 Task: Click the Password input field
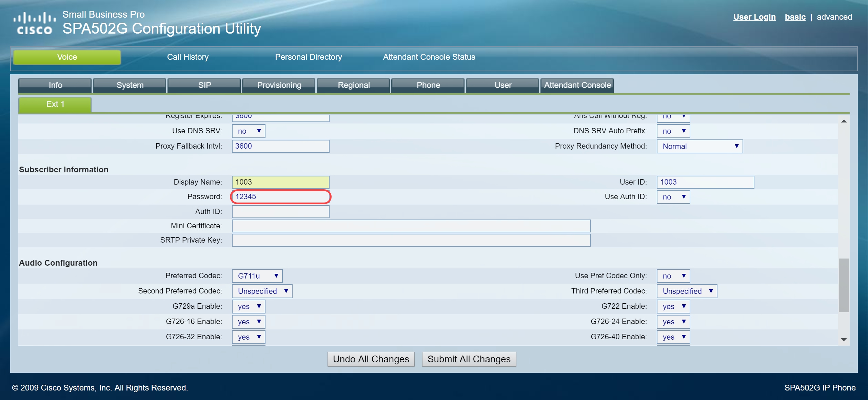pos(280,197)
